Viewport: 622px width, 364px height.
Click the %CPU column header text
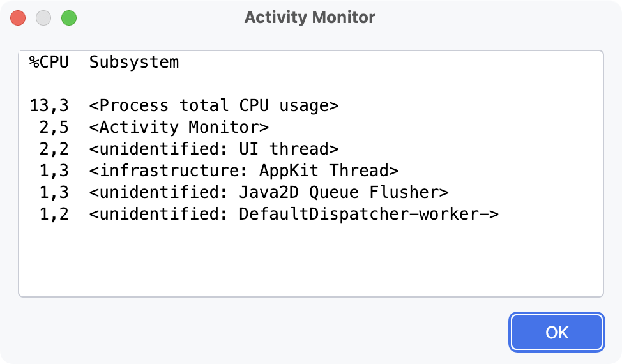click(49, 63)
